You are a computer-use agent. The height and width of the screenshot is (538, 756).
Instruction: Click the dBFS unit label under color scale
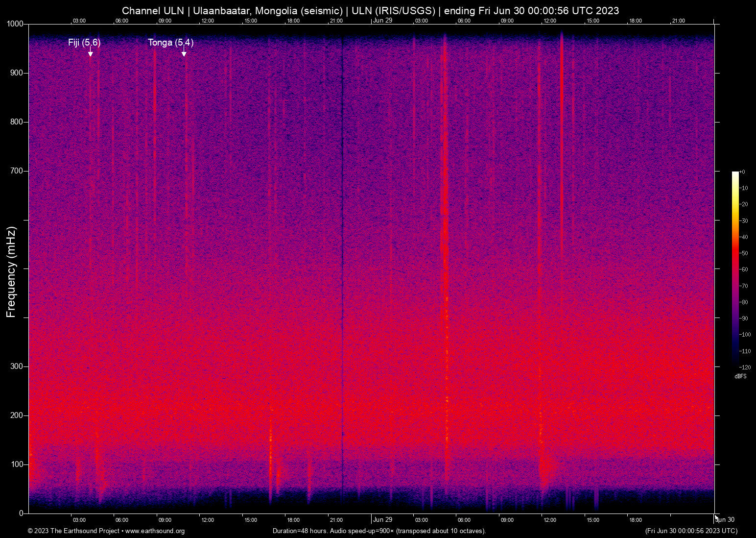coord(740,376)
